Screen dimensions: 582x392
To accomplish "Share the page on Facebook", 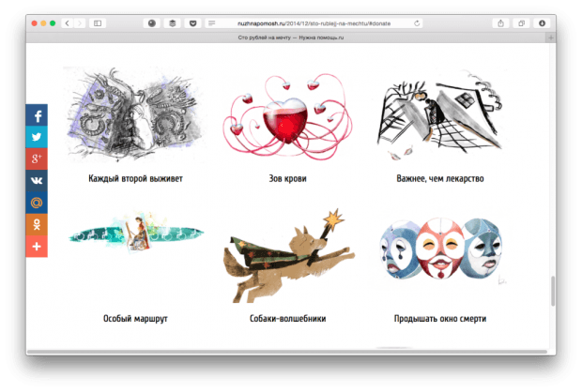I will tap(37, 116).
